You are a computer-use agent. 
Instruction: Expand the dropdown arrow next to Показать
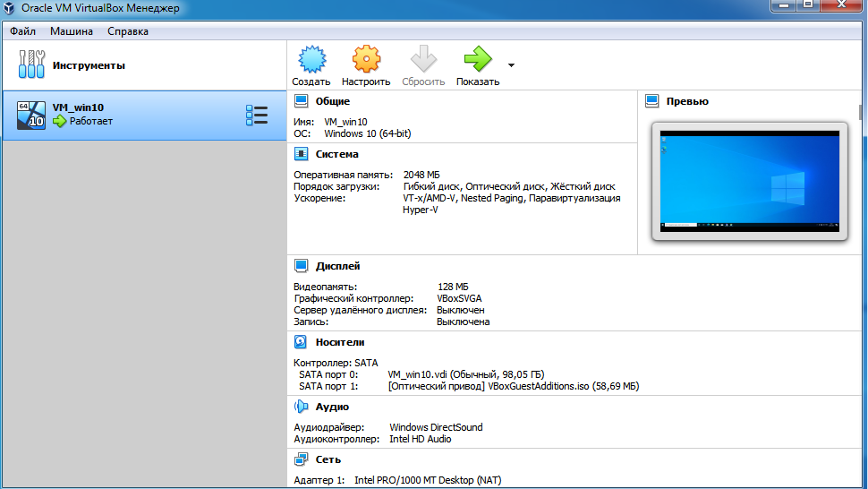click(511, 65)
